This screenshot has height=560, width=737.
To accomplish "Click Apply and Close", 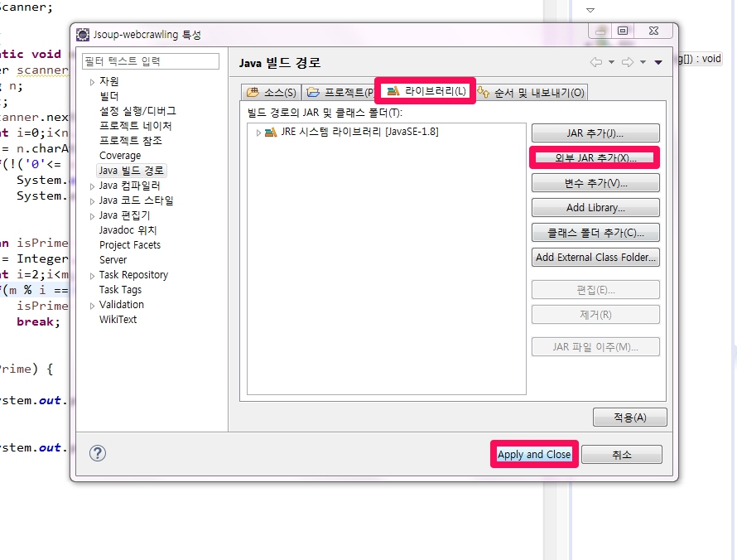I will (x=534, y=454).
